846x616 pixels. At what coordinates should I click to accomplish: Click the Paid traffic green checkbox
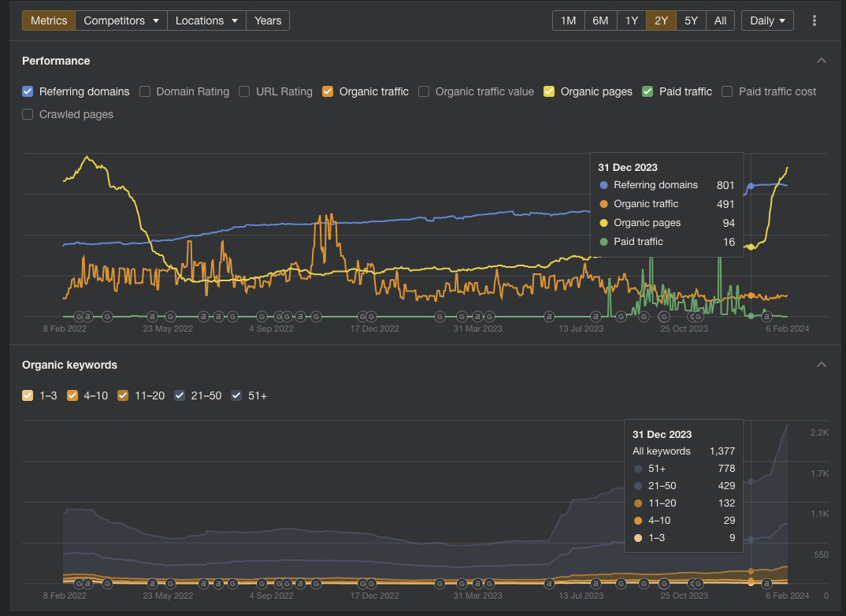tap(647, 91)
